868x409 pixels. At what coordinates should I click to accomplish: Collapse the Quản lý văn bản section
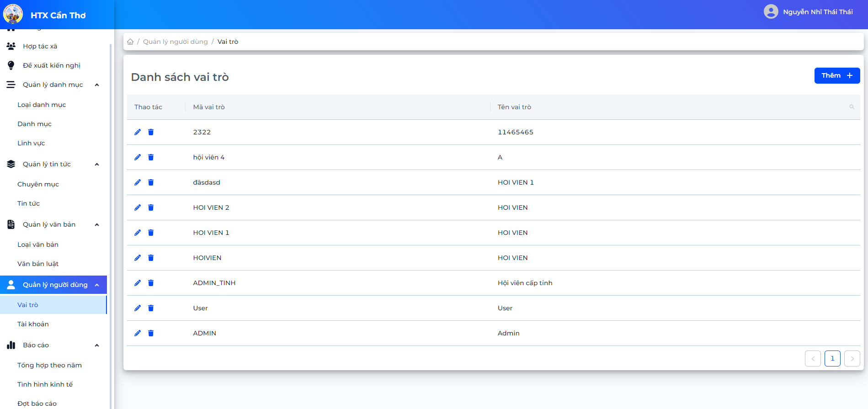(x=97, y=225)
